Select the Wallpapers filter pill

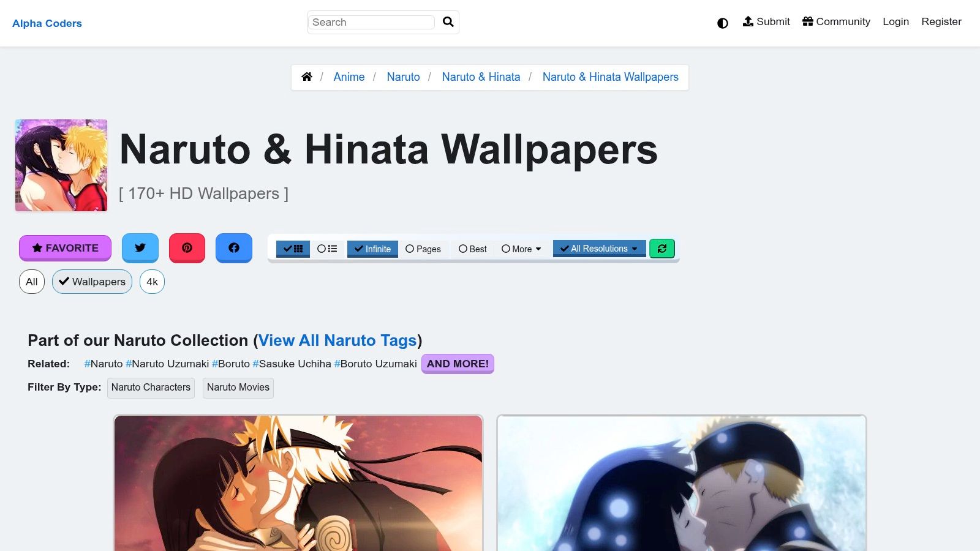tap(92, 282)
